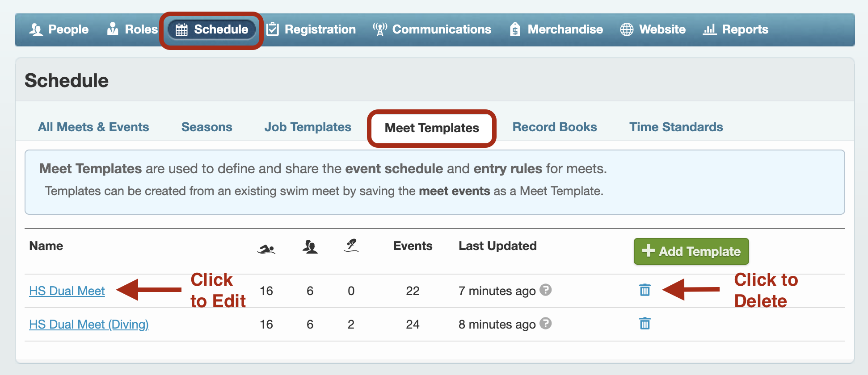Switch to the Job Templates tab

click(308, 127)
